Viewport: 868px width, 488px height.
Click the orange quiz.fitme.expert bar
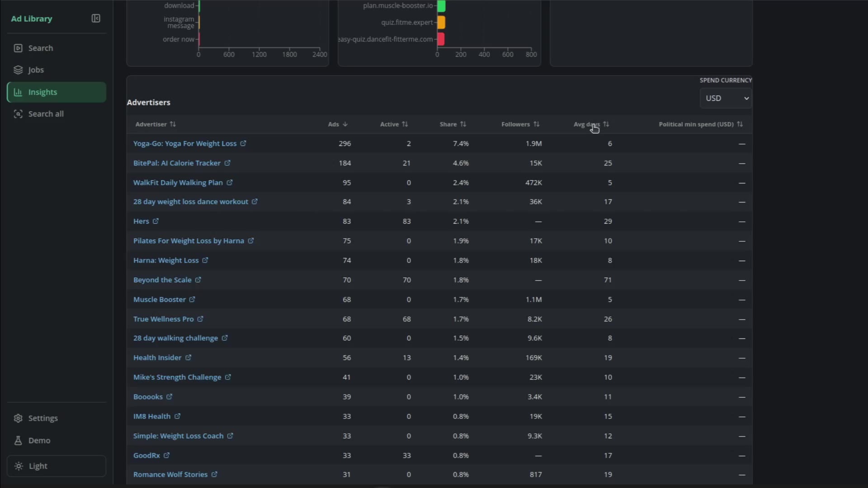[x=441, y=22]
